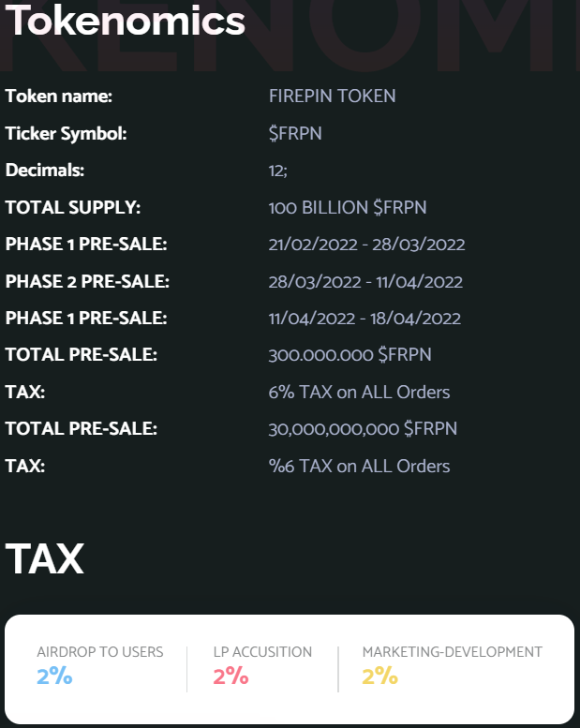580x728 pixels.
Task: Select the FIREPIN TOKEN name value
Action: pos(332,97)
